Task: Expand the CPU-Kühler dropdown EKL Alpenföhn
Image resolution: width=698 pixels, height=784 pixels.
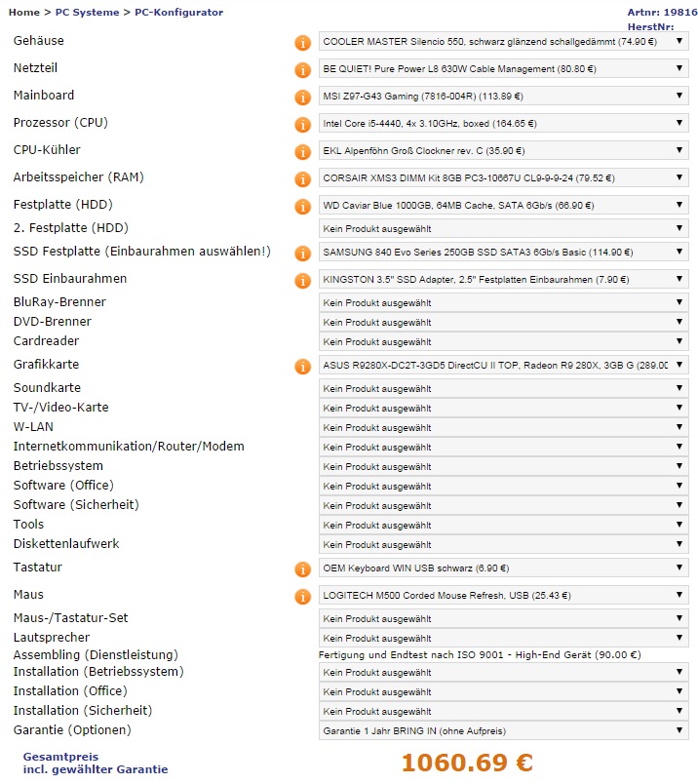Action: (503, 150)
